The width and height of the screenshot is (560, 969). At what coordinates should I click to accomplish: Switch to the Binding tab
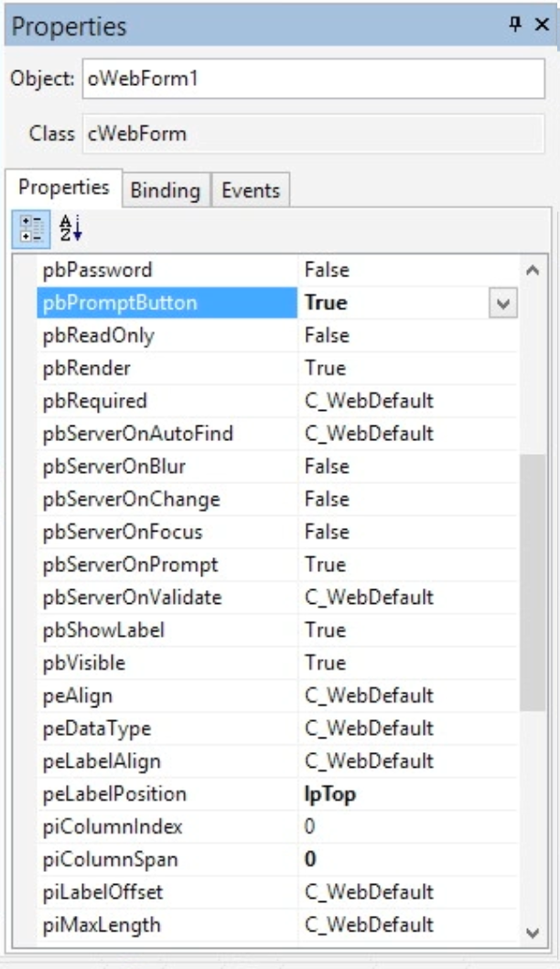(165, 190)
